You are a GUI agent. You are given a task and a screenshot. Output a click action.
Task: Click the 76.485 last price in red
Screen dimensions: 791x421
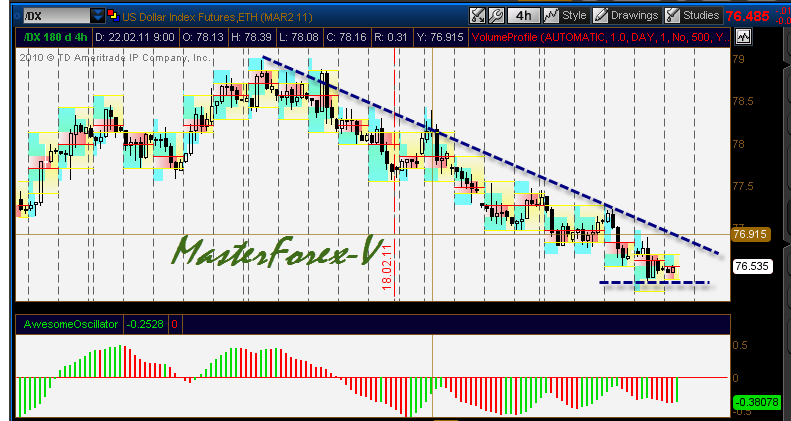coord(747,16)
